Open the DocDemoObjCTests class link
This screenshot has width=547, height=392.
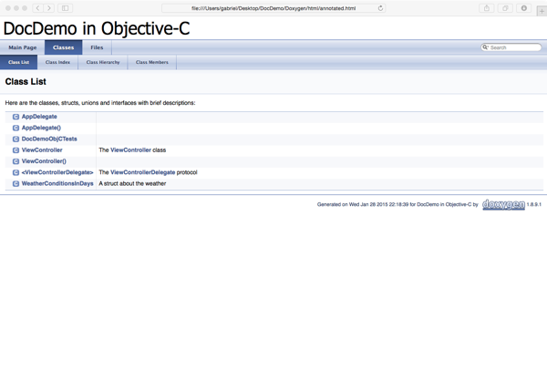(49, 139)
